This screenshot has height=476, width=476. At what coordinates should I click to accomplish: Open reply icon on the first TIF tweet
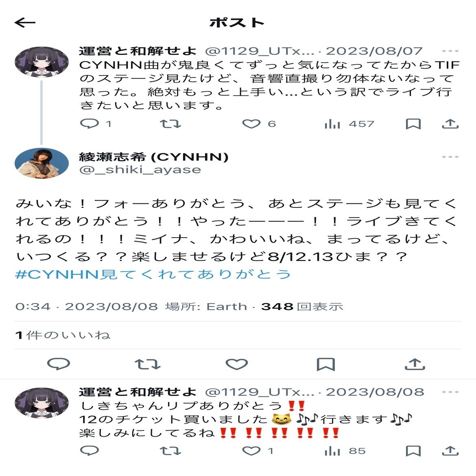coord(90,124)
